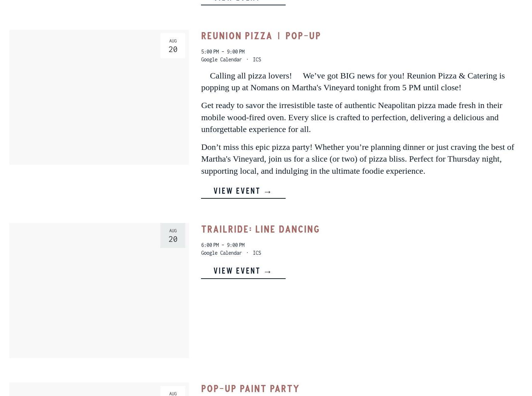The image size is (532, 396).
Task: Download ICS file for Reunion Pizza event
Action: [257, 60]
